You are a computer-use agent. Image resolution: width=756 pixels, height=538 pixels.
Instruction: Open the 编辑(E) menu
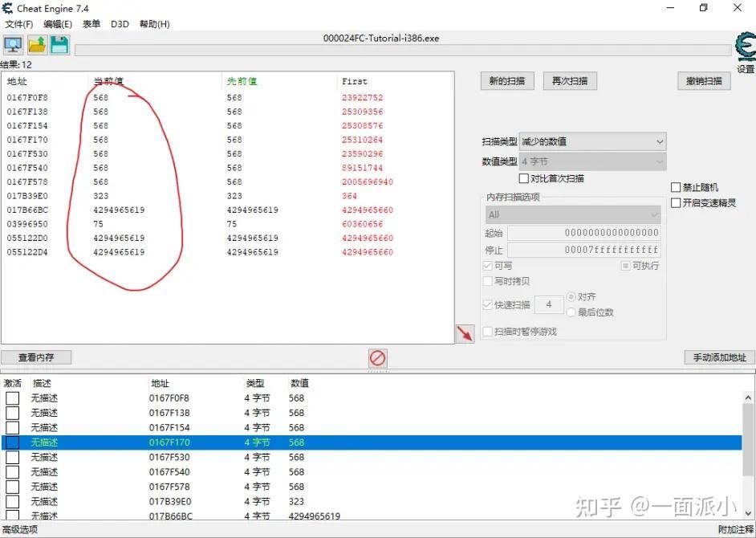tap(58, 24)
